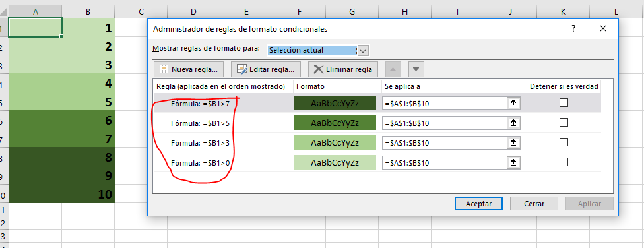
Task: Click the Formato column header
Action: pyautogui.click(x=337, y=86)
